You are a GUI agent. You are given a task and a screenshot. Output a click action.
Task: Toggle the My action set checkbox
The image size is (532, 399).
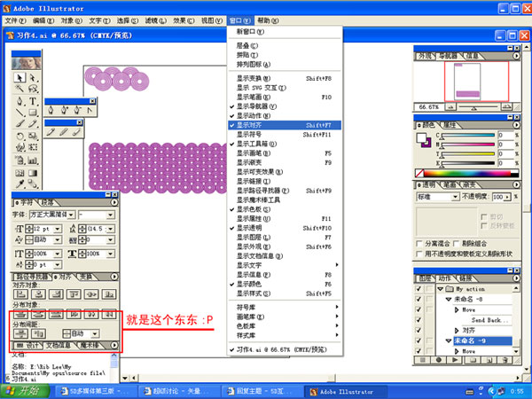[419, 289]
